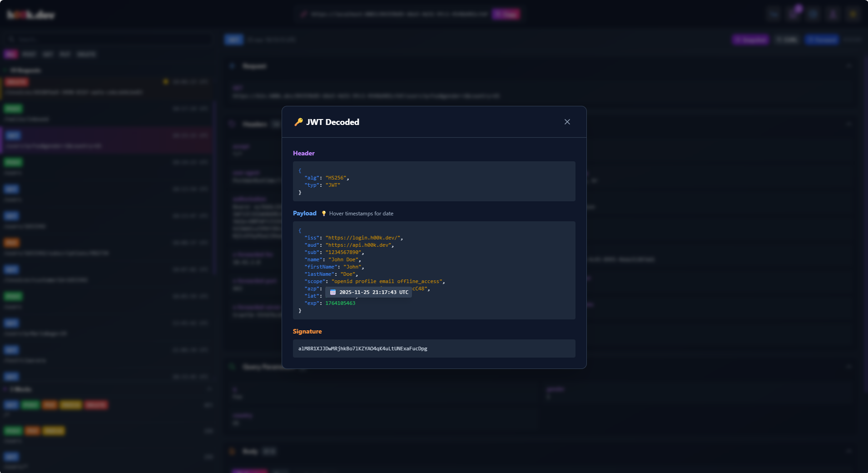868x473 pixels.
Task: Expand the Webhooks section in the sidebar
Action: (x=5, y=389)
